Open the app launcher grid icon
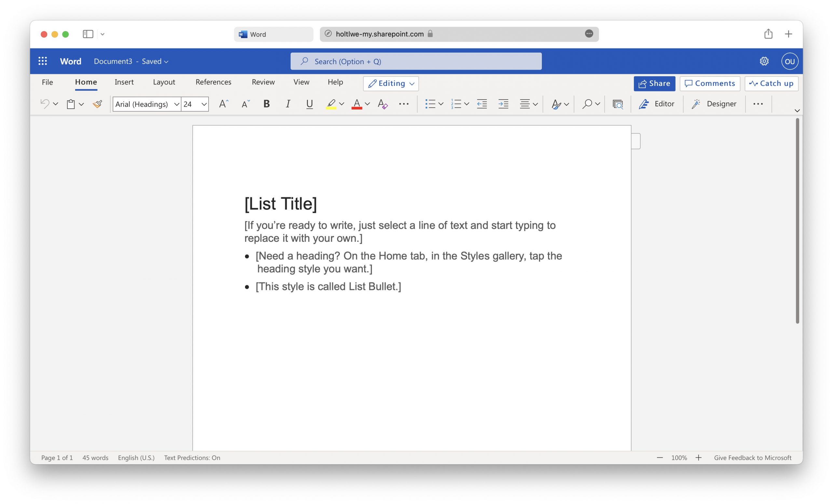 [x=43, y=61]
